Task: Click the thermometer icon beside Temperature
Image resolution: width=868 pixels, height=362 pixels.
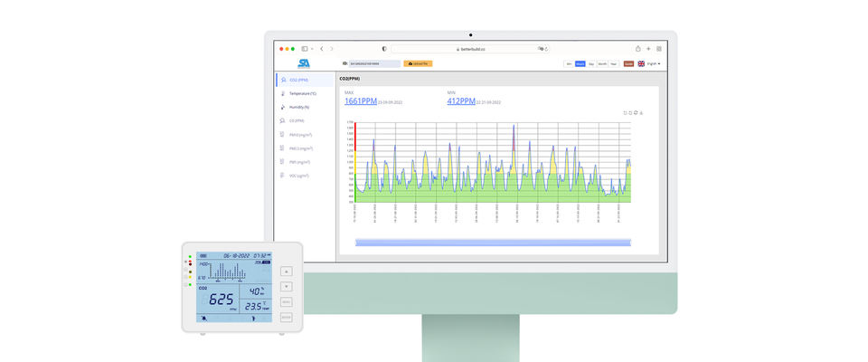Action: tap(283, 94)
